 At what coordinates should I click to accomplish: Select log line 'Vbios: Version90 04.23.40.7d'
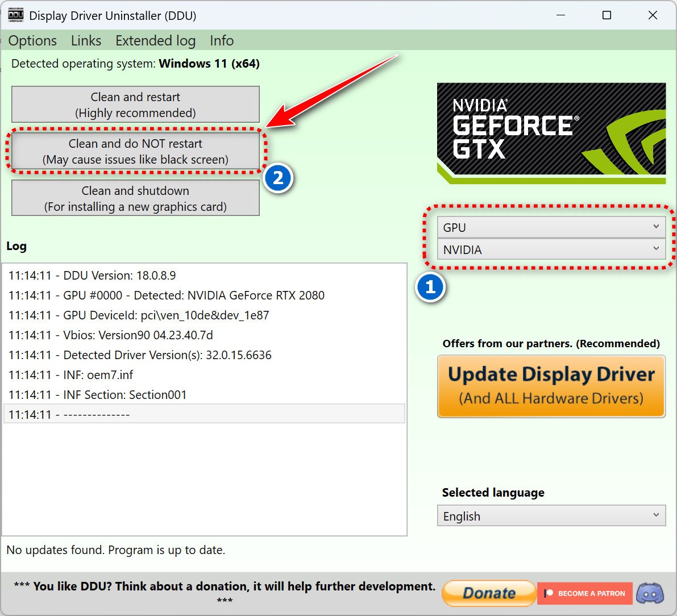[x=204, y=335]
